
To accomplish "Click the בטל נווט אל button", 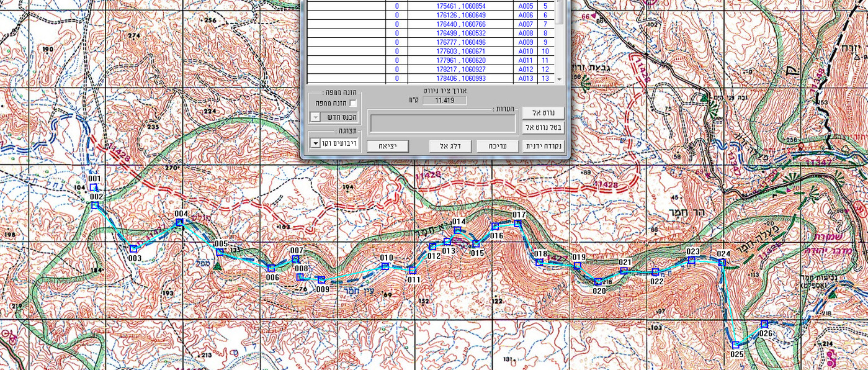I will click(543, 128).
